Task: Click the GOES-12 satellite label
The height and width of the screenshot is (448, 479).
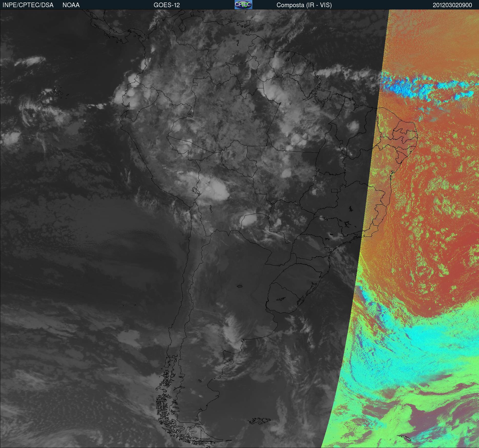Action: tap(167, 5)
